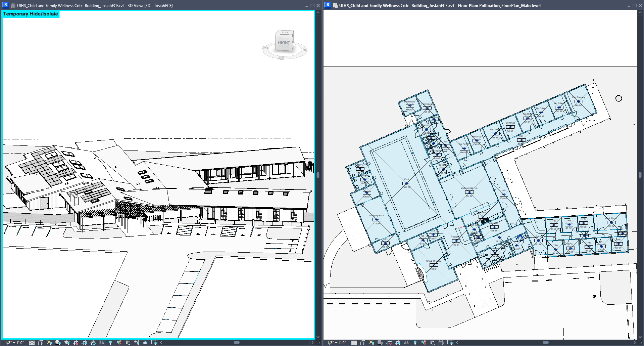Click Temporary Hide/Isolate glasses in floor plan

click(406, 343)
